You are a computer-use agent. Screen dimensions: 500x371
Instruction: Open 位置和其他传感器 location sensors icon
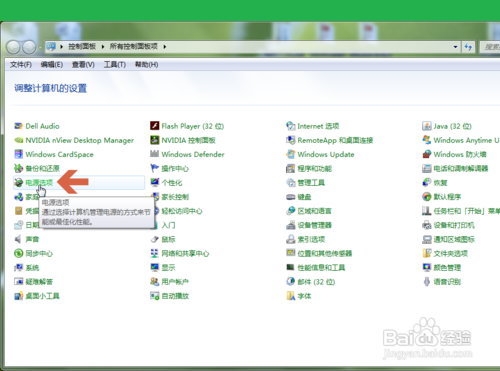pos(291,253)
